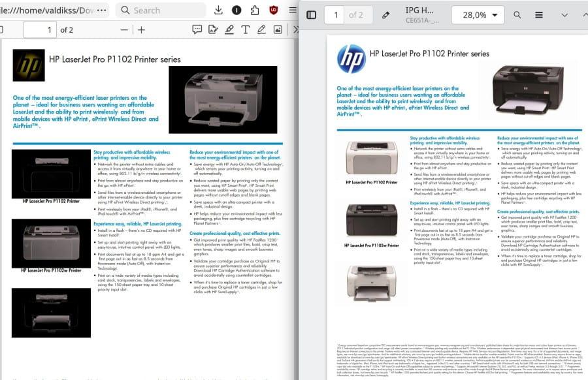Toggle the sidebar in right PDF viewer

pos(312,15)
